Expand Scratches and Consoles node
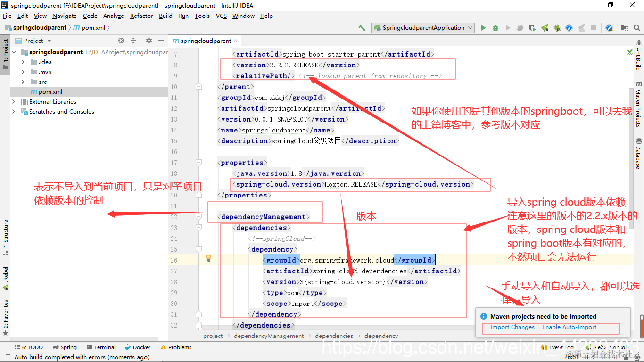644x362 pixels. [14, 112]
